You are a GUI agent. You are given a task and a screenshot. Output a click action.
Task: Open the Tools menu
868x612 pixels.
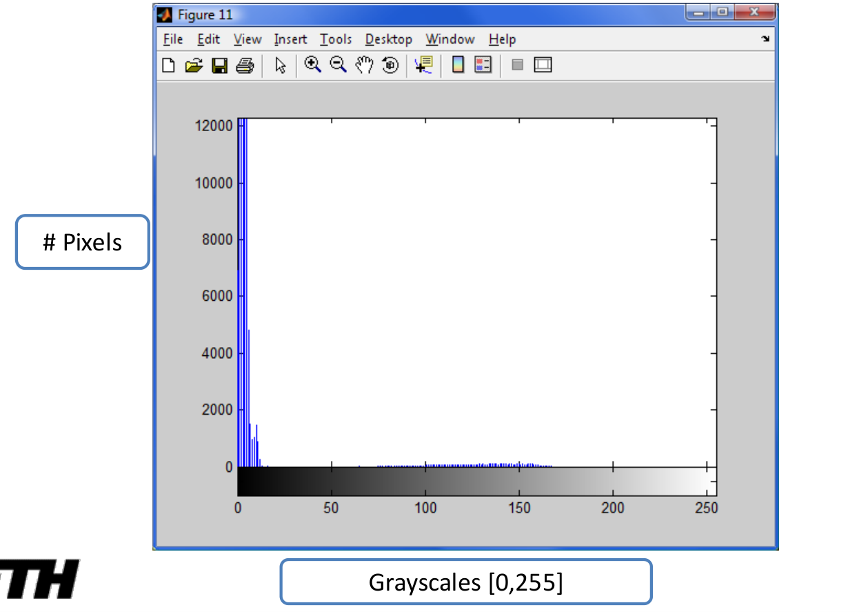tap(336, 39)
